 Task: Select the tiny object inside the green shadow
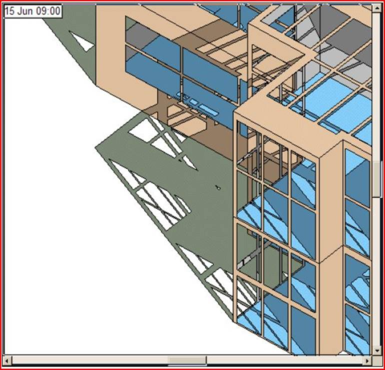pos(218,188)
